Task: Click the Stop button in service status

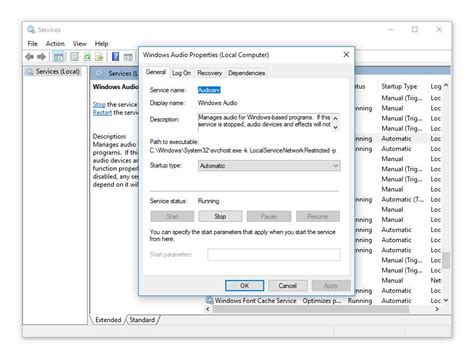Action: (x=220, y=216)
